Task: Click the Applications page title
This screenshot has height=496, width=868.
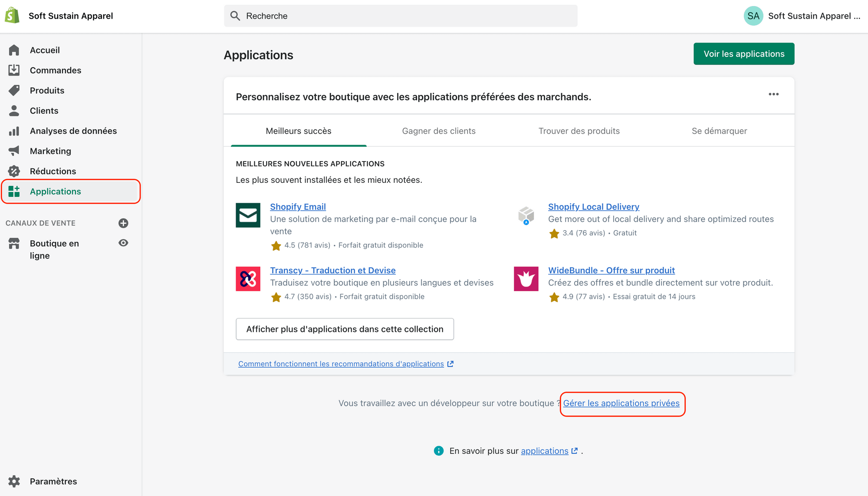Action: coord(258,55)
